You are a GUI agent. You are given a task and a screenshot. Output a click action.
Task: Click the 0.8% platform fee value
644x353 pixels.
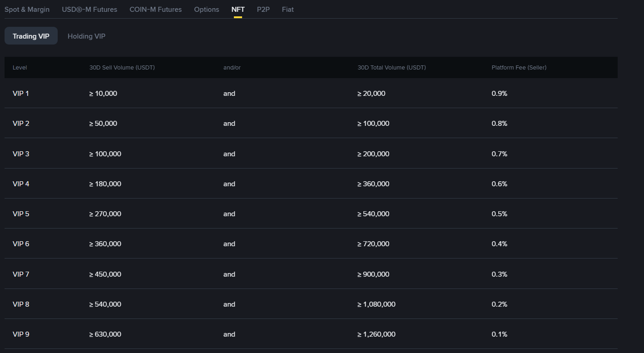click(x=500, y=123)
